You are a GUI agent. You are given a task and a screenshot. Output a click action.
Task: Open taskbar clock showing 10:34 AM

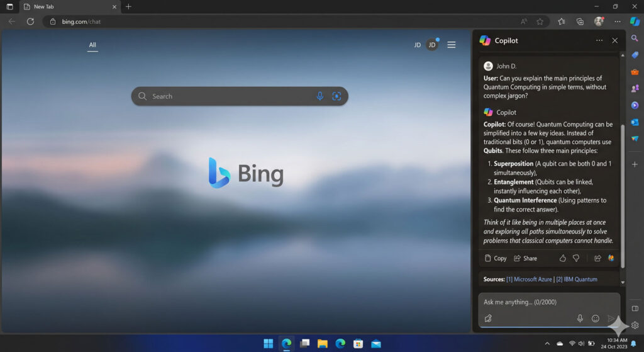click(614, 343)
